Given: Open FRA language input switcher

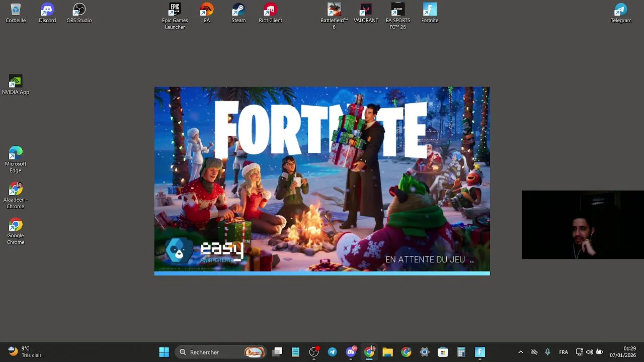Looking at the screenshot, I should pos(563,352).
